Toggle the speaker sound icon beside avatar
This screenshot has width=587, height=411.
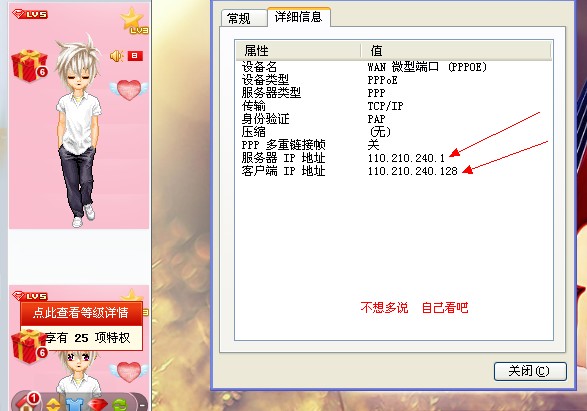[116, 56]
